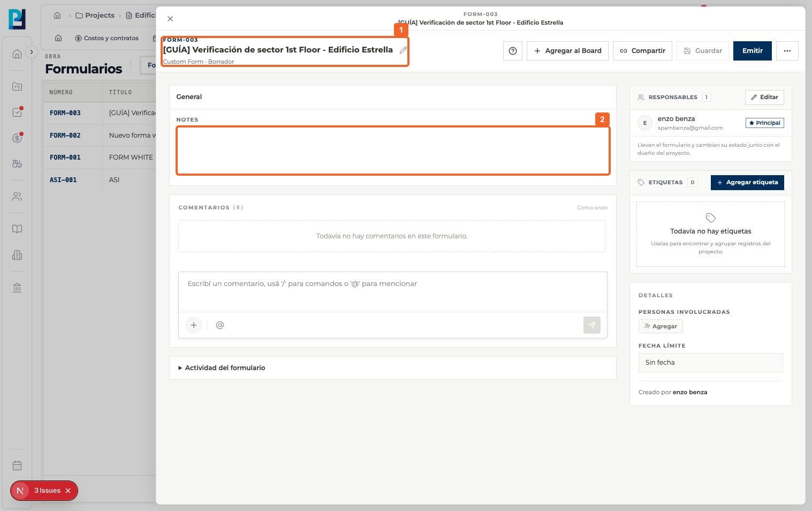The height and width of the screenshot is (511, 812).
Task: Open Costos y contratos tab
Action: coord(107,38)
